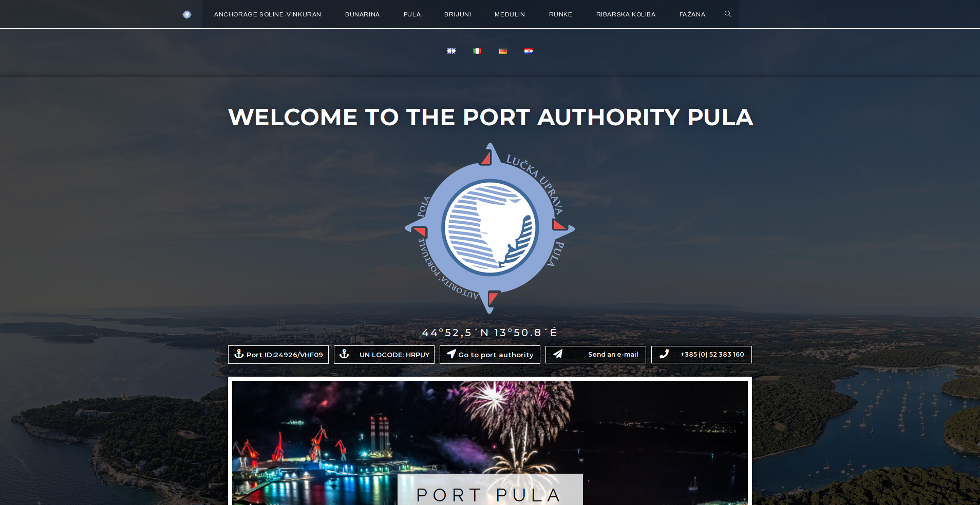Click the large compass Lučka Uprava Pula logo
Image resolution: width=980 pixels, height=505 pixels.
(x=490, y=228)
